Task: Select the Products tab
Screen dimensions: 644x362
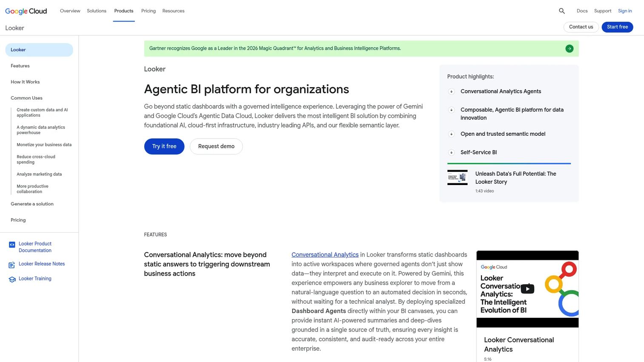Action: click(x=124, y=11)
